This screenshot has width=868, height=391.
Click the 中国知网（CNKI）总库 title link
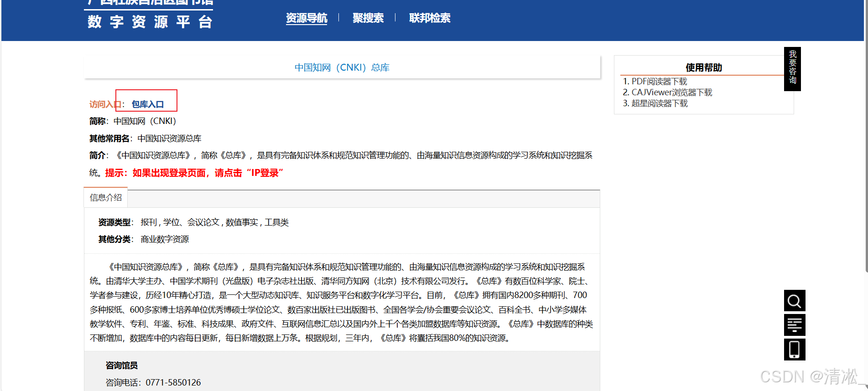coord(342,67)
